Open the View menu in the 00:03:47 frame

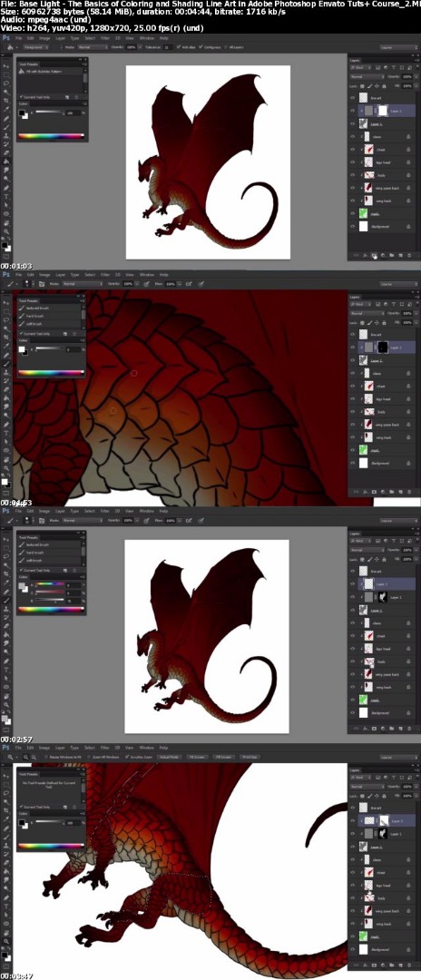tap(132, 748)
